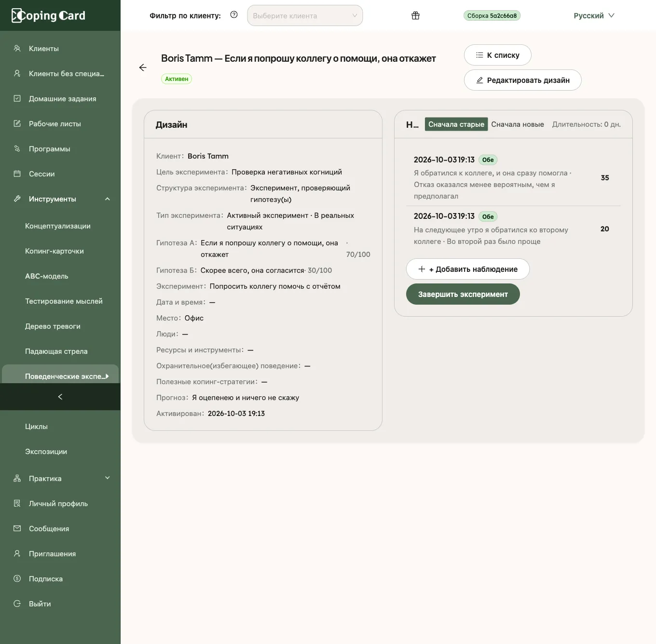Collapse the Инструменты menu section
This screenshot has height=644, width=656.
click(108, 199)
